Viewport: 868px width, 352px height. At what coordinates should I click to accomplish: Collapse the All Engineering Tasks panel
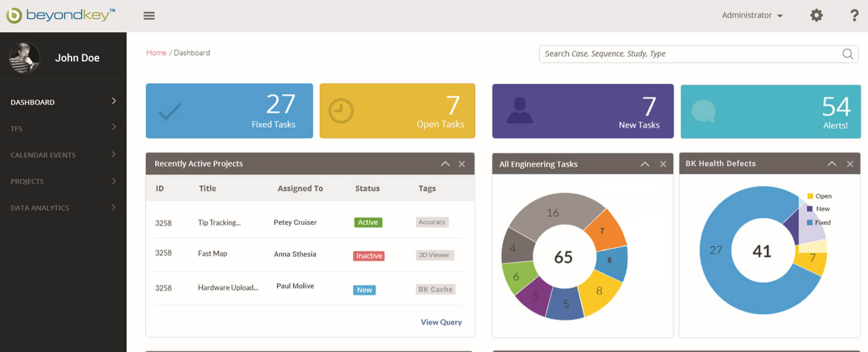[645, 164]
